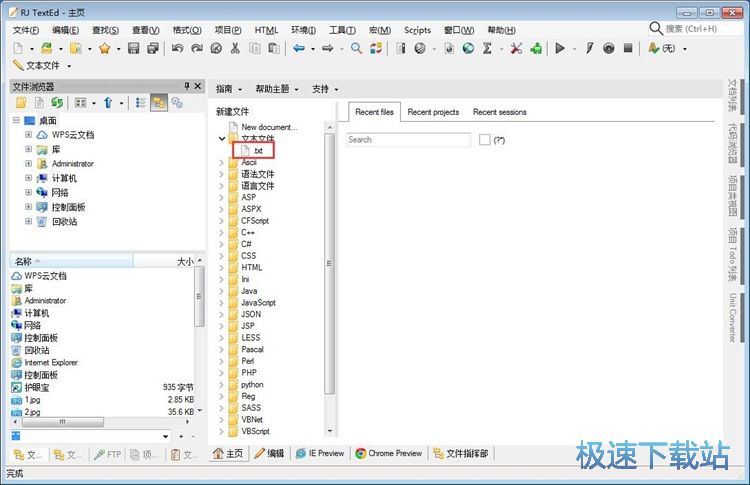Viewport: 750px width, 485px height.
Task: Click the Run play arrow icon
Action: [560, 48]
